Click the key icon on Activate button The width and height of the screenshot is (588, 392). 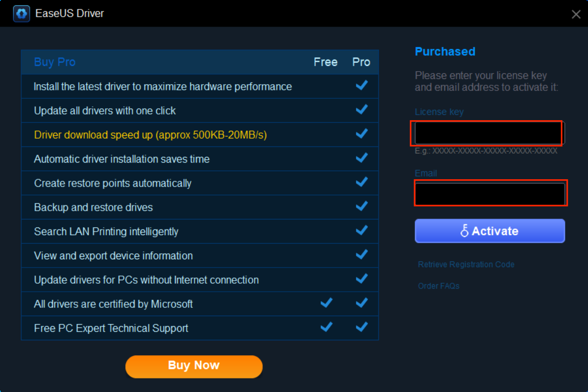pos(464,231)
